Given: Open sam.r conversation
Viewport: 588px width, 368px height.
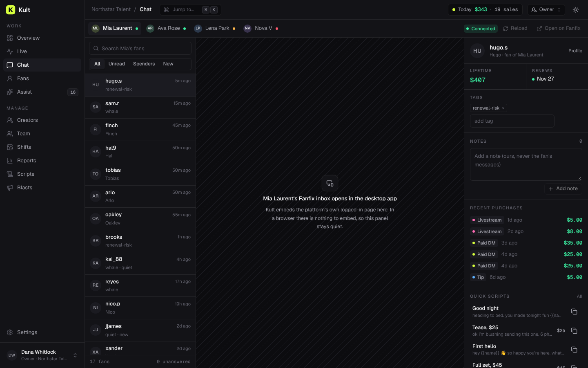Looking at the screenshot, I should [140, 108].
